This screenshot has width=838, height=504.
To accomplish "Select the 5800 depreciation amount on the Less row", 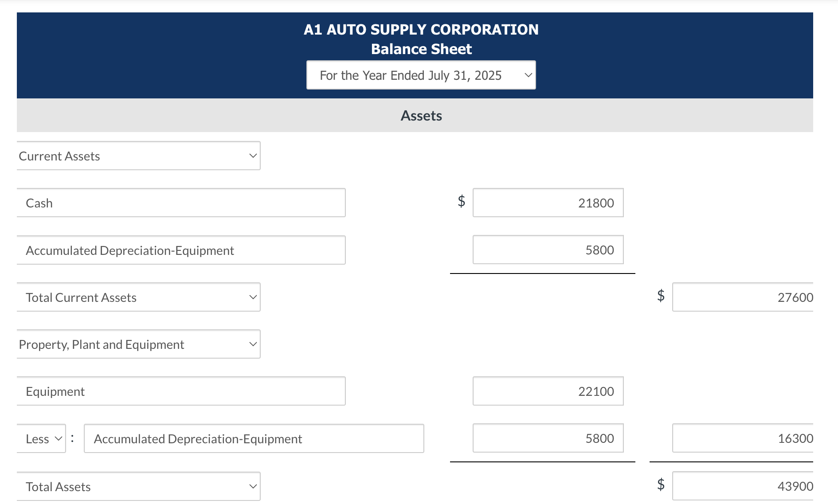I will tap(548, 438).
